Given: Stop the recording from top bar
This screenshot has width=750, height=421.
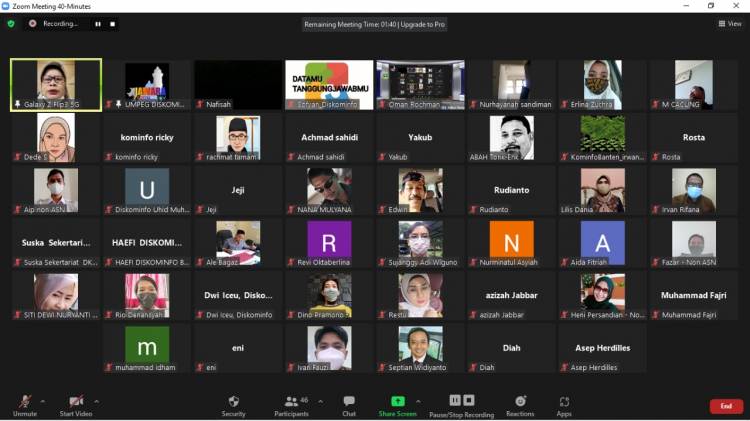Looking at the screenshot, I should [112, 24].
